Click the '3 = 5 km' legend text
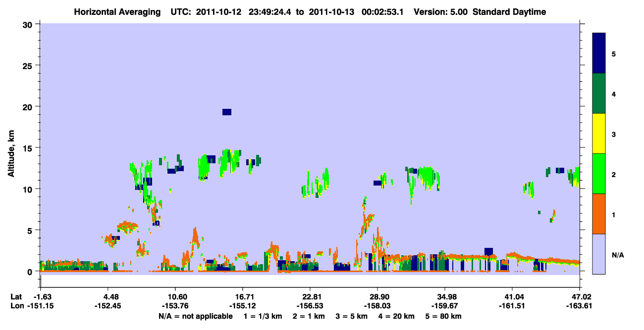The image size is (644, 330). tap(352, 316)
